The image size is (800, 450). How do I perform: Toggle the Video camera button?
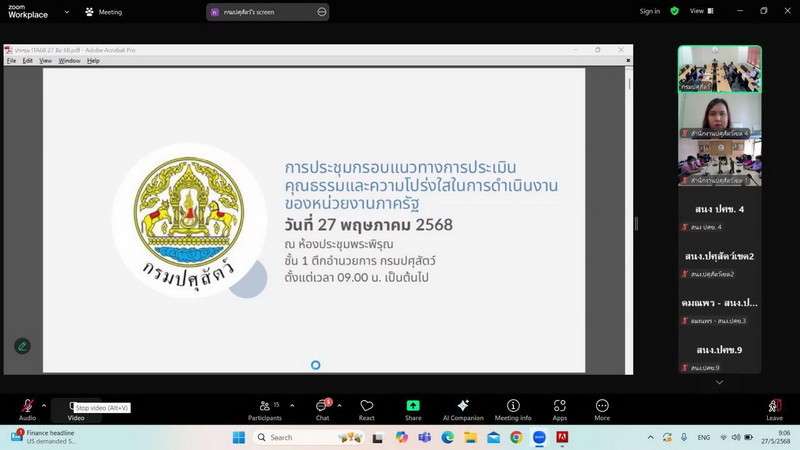(76, 410)
